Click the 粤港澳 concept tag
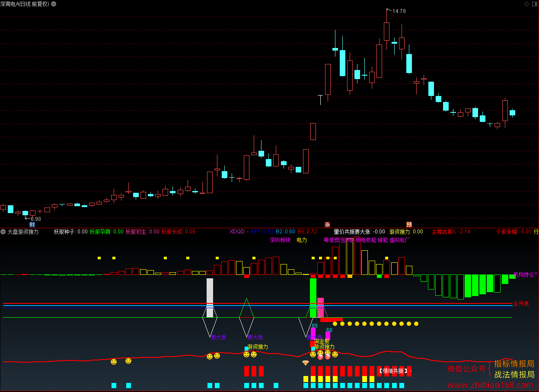Screen dimensions: 539x392 pos(331,240)
